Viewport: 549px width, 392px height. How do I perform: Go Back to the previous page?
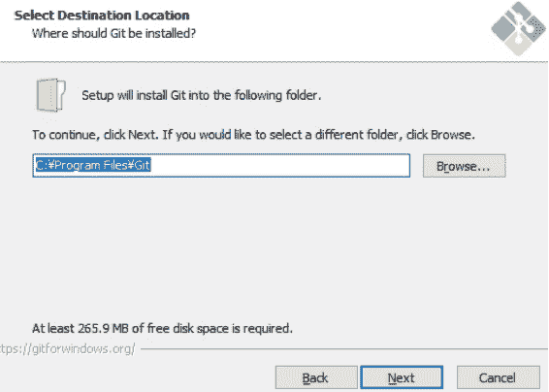coord(316,377)
